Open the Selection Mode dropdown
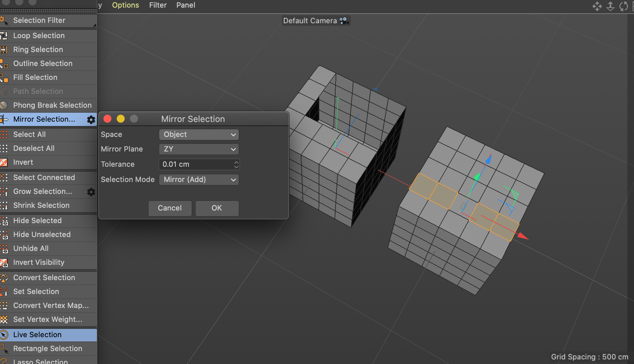The width and height of the screenshot is (634, 364). (x=199, y=179)
